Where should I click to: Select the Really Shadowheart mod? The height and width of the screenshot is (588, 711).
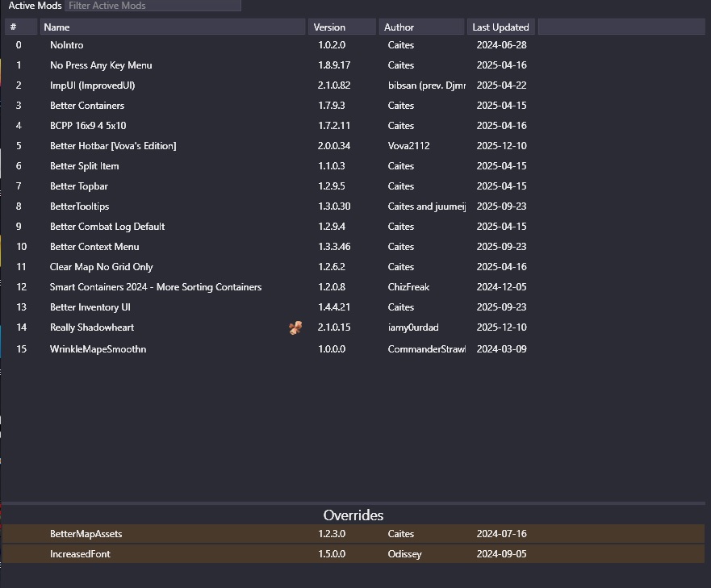tap(353, 327)
